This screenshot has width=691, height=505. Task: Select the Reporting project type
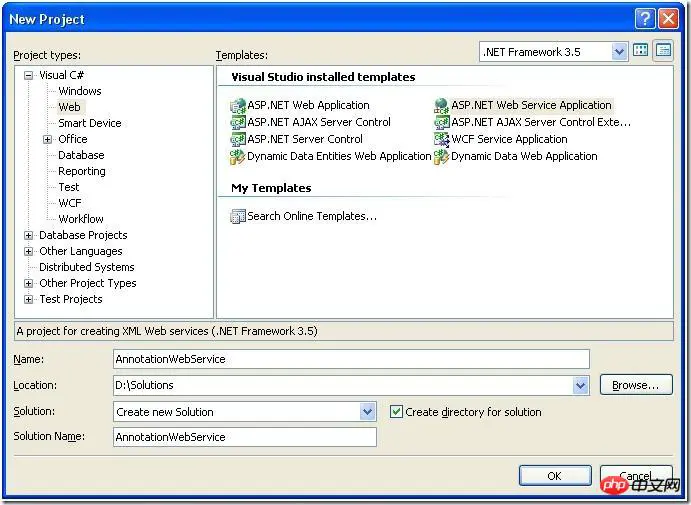click(x=82, y=171)
